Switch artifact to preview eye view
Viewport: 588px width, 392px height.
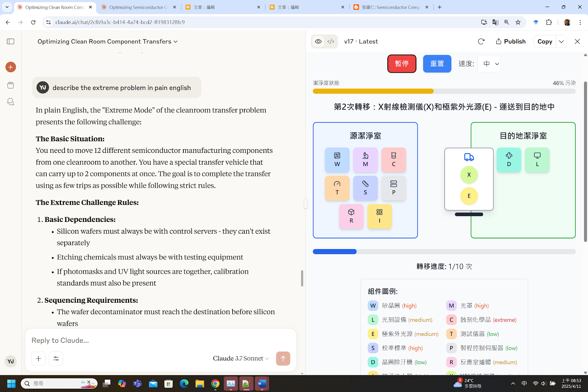(x=318, y=42)
